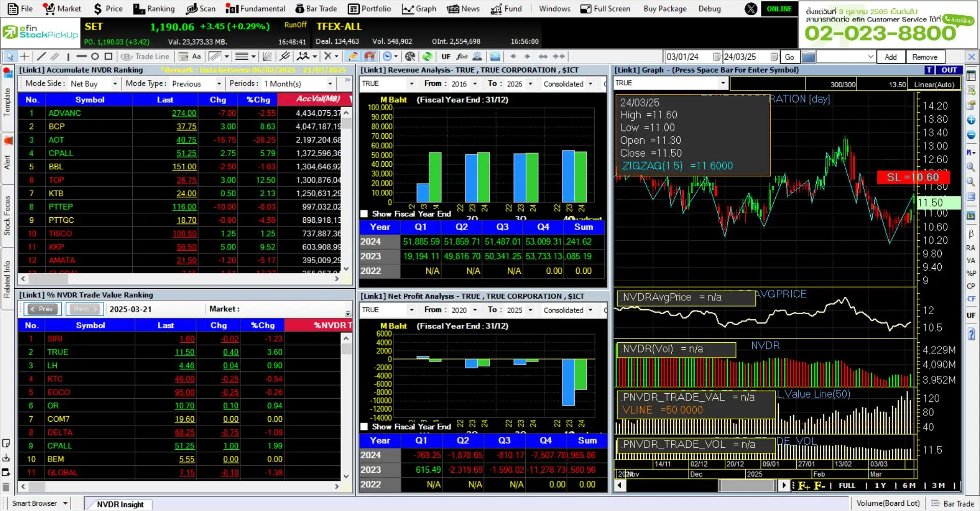Open the chart color palette icon
Viewport: 980px width, 511px height.
(410, 57)
